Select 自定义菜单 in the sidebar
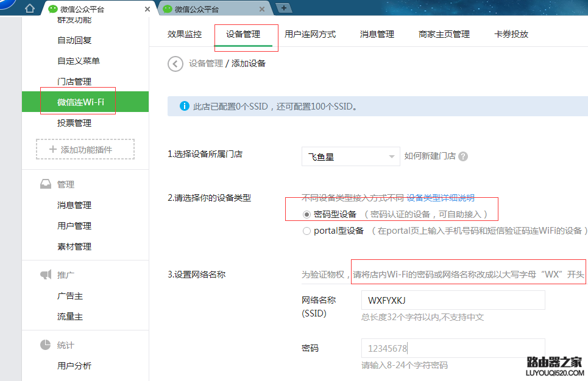The height and width of the screenshot is (381, 588). pos(79,61)
